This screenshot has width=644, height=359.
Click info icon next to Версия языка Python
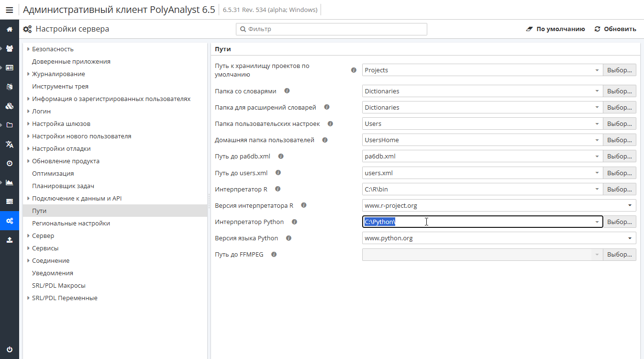point(289,238)
